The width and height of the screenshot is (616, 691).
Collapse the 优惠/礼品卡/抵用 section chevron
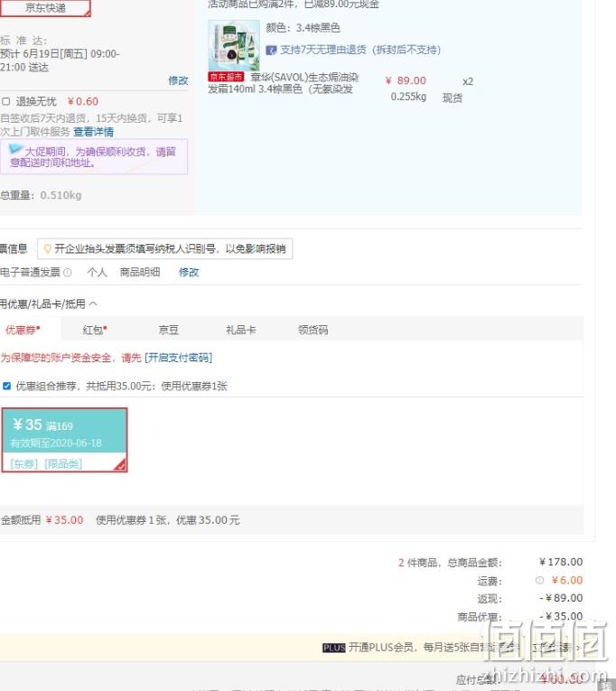(93, 303)
